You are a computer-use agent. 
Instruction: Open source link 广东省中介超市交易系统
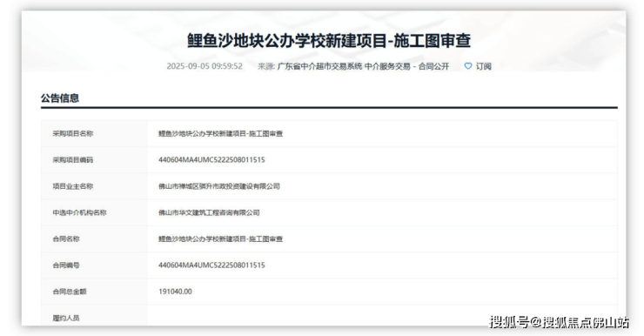click(320, 66)
